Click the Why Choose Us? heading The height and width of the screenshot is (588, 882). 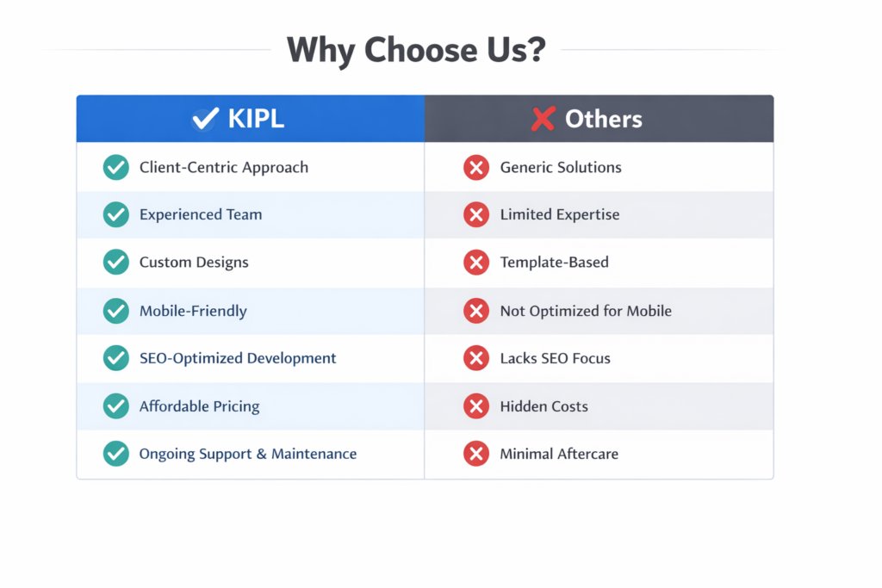(416, 50)
